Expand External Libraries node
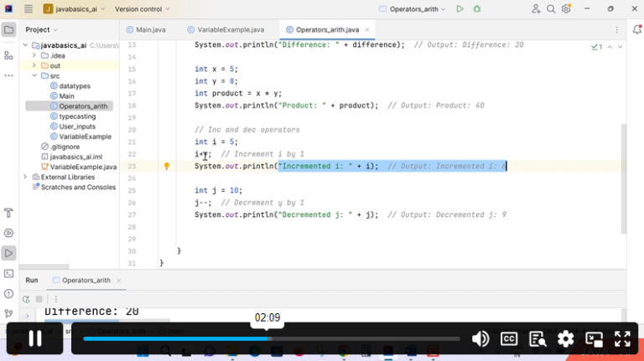The height and width of the screenshot is (361, 644). pos(25,177)
